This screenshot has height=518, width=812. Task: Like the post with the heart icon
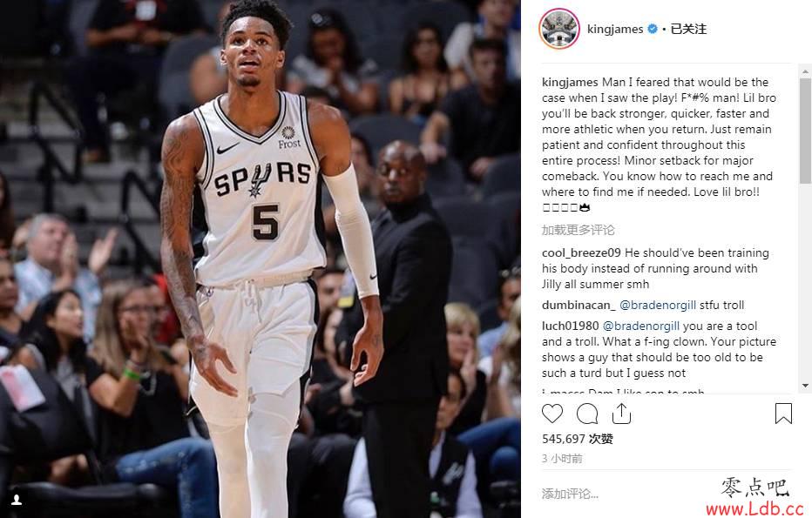coord(552,414)
